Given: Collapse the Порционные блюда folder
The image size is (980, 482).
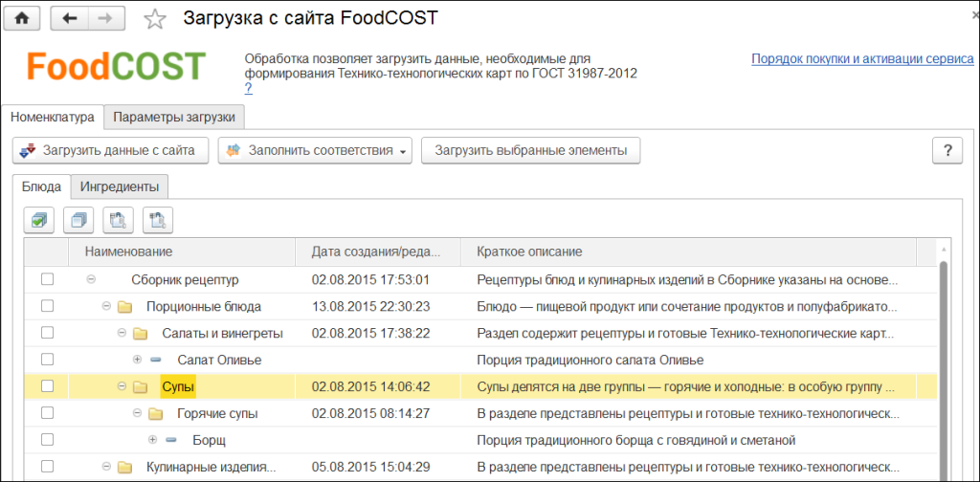Looking at the screenshot, I should [x=106, y=306].
